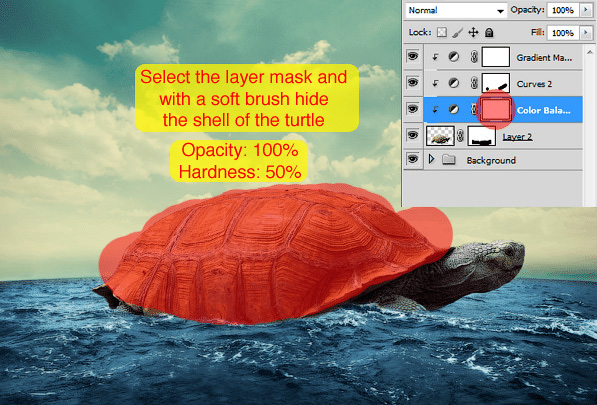Toggle Lock transparent pixels
Viewport: 597px width, 405px height.
[442, 32]
